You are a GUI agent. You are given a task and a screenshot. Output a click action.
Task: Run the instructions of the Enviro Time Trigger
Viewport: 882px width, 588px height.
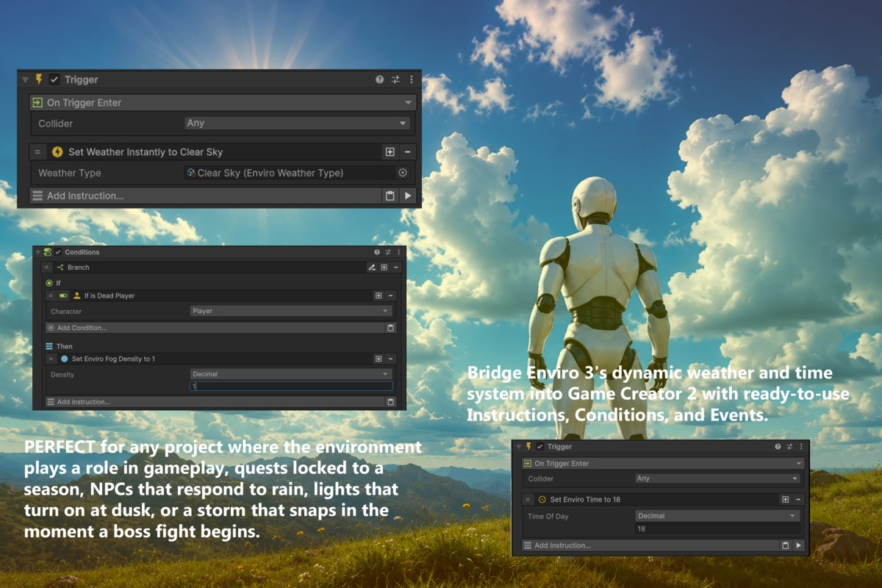click(x=799, y=545)
